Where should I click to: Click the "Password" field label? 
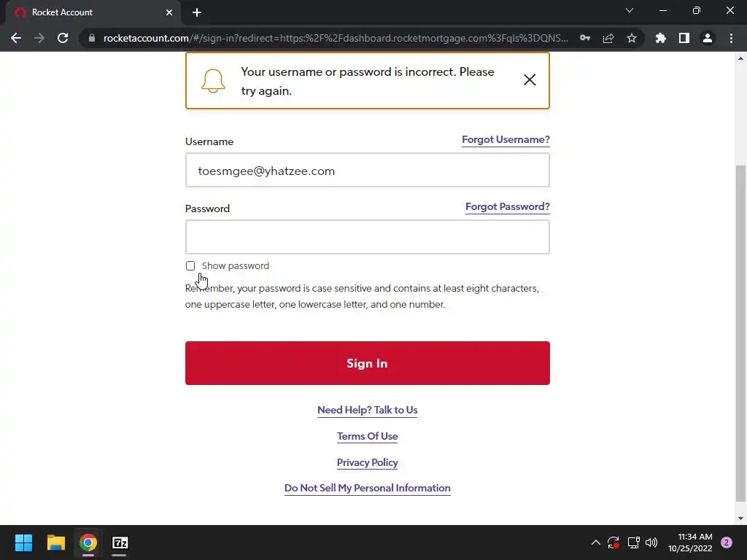[207, 209]
